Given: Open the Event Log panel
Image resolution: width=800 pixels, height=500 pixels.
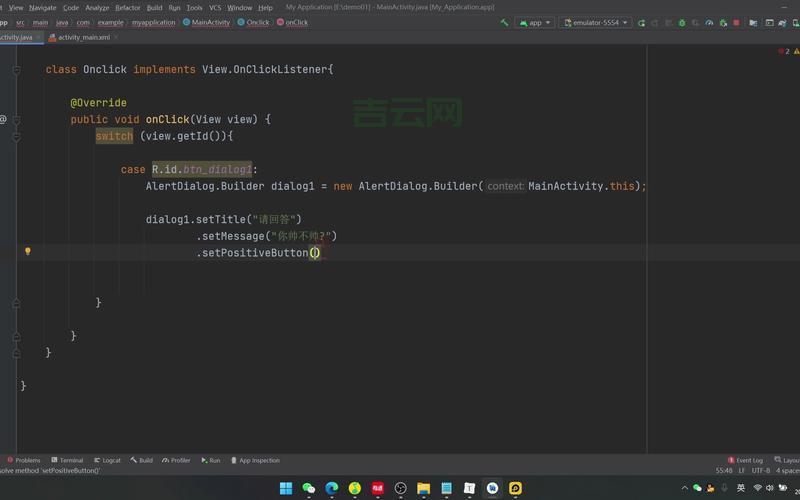Looking at the screenshot, I should [746, 460].
